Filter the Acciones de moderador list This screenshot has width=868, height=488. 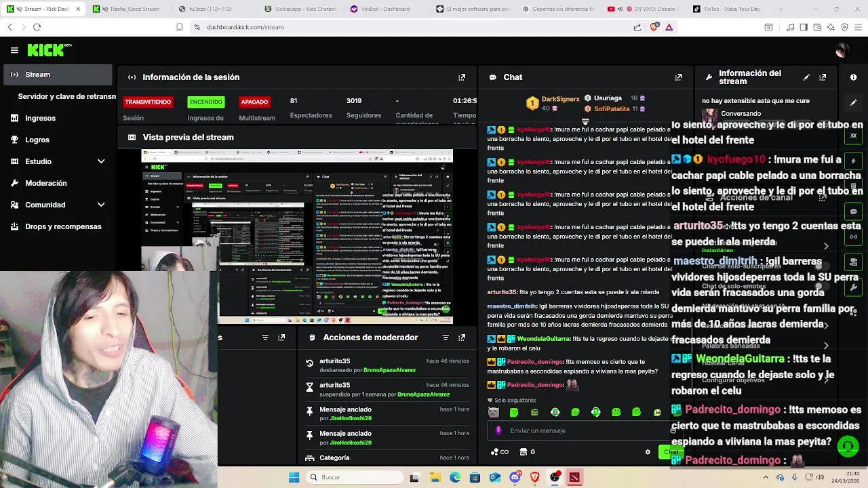446,338
